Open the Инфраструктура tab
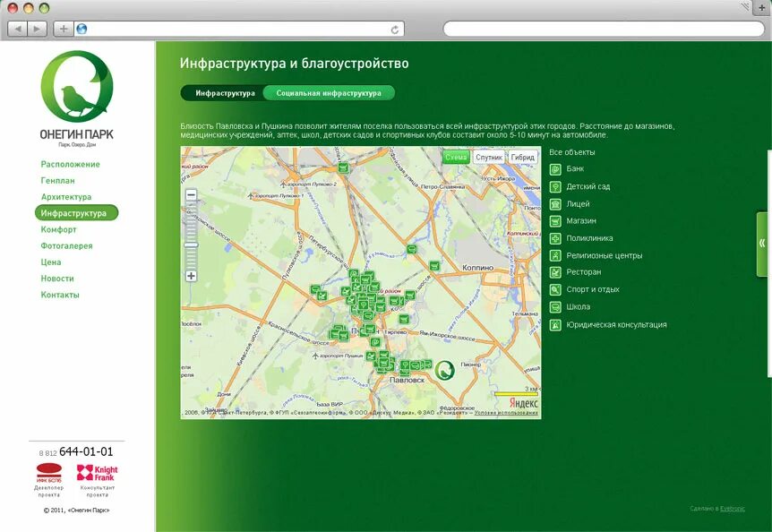The width and height of the screenshot is (772, 532). tap(225, 93)
